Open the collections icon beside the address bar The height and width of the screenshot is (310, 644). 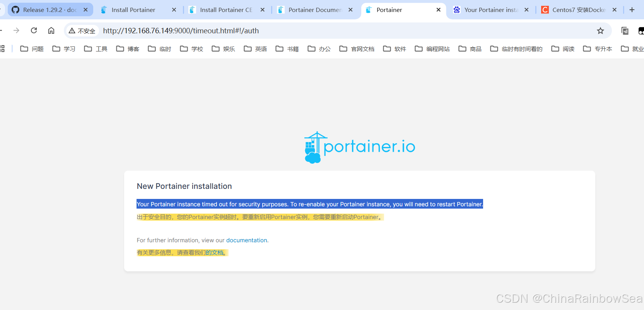[625, 31]
